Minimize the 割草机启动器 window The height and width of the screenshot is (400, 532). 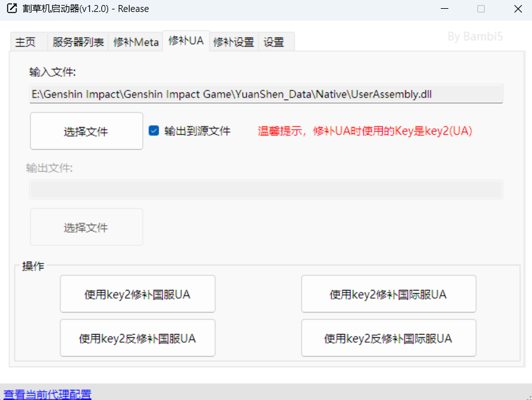[x=445, y=9]
